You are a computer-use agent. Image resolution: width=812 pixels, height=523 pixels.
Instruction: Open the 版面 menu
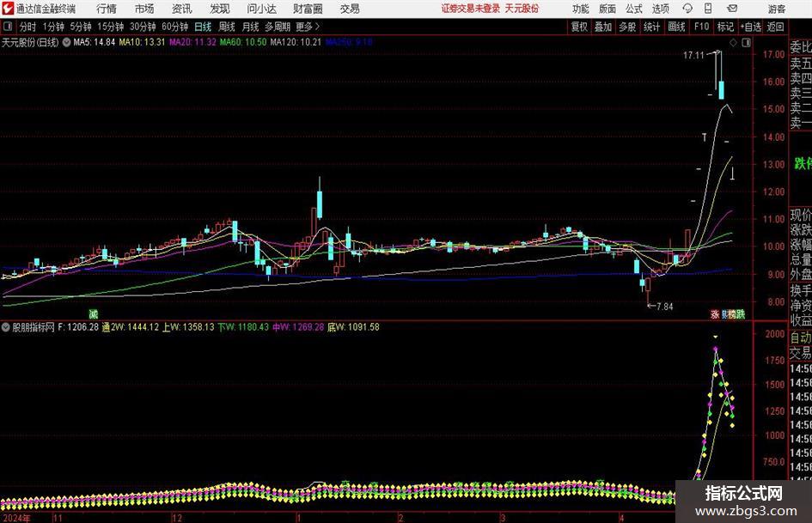click(607, 9)
